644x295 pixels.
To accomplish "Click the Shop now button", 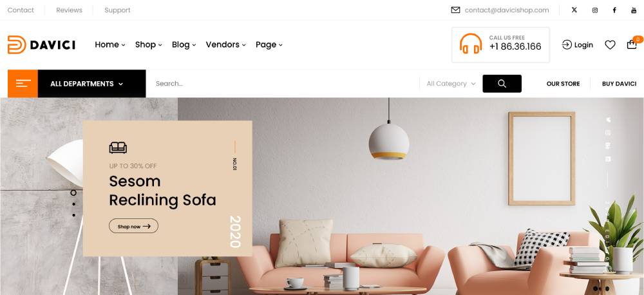I will pyautogui.click(x=133, y=226).
